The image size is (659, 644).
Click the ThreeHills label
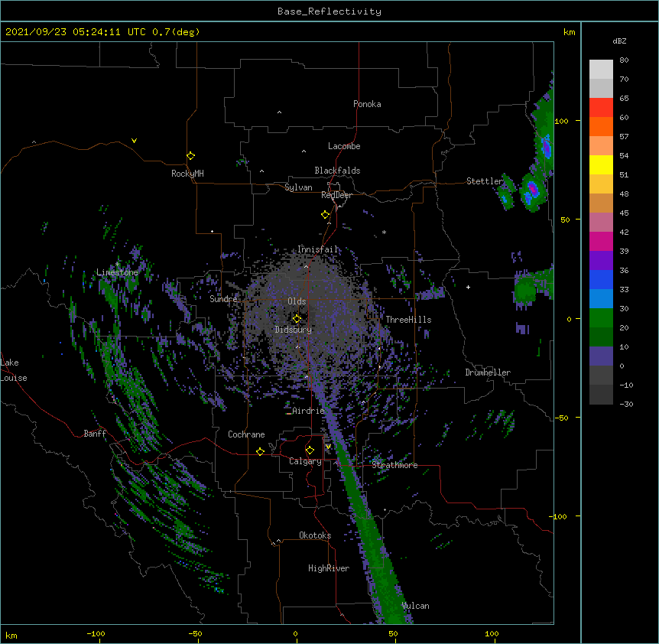[408, 320]
